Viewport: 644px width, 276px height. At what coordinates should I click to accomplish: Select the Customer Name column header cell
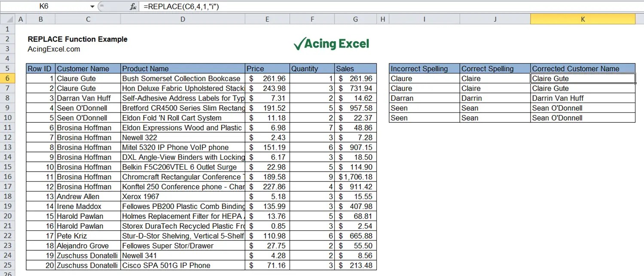point(88,68)
